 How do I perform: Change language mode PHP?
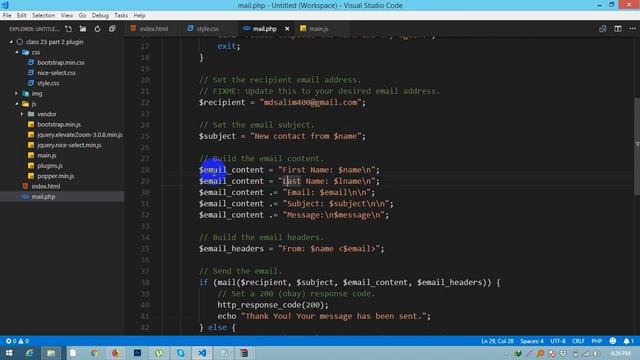tap(597, 341)
